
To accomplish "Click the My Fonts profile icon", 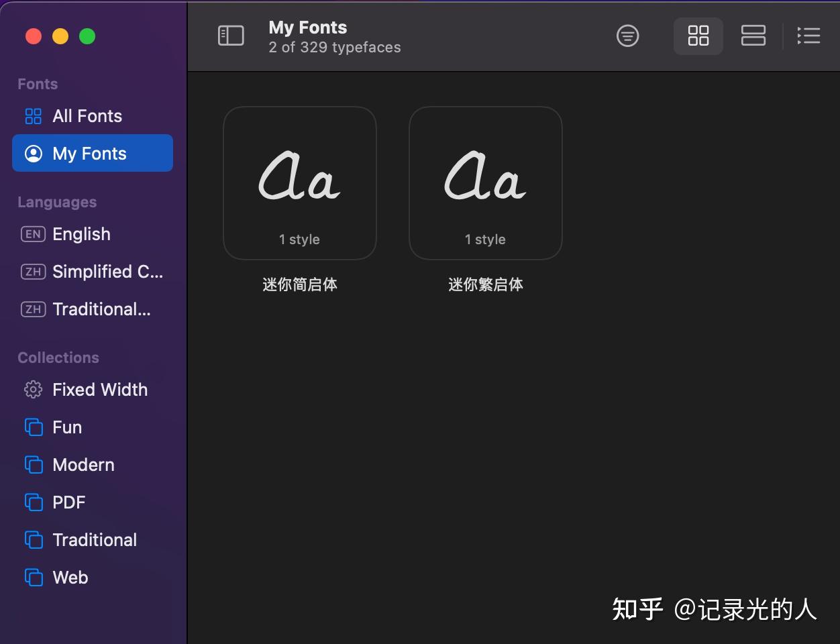I will [x=32, y=153].
